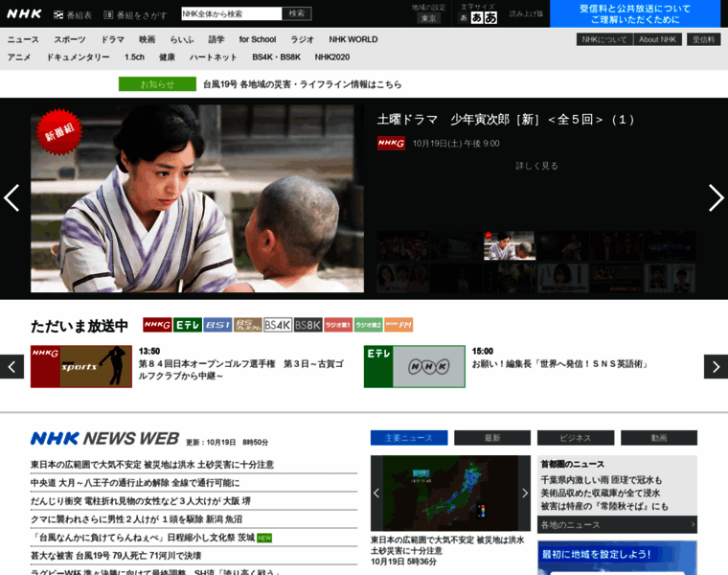Select the BS1 channel icon
This screenshot has width=728, height=575.
pos(217,325)
